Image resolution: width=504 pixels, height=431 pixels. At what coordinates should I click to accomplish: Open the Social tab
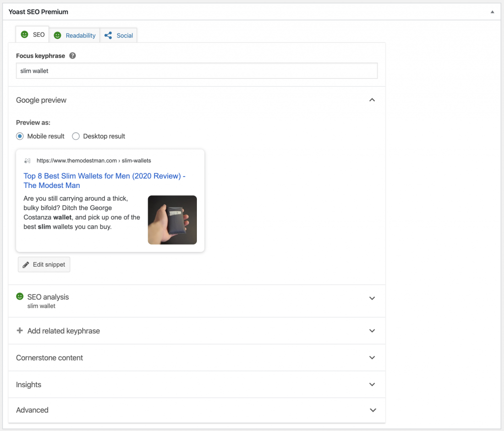pos(119,35)
